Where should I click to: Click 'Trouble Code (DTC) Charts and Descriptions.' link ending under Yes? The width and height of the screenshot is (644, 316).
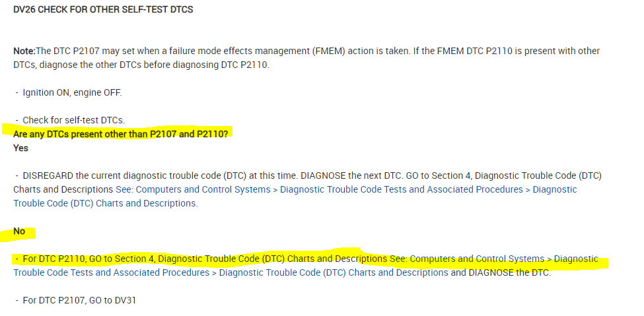(105, 203)
